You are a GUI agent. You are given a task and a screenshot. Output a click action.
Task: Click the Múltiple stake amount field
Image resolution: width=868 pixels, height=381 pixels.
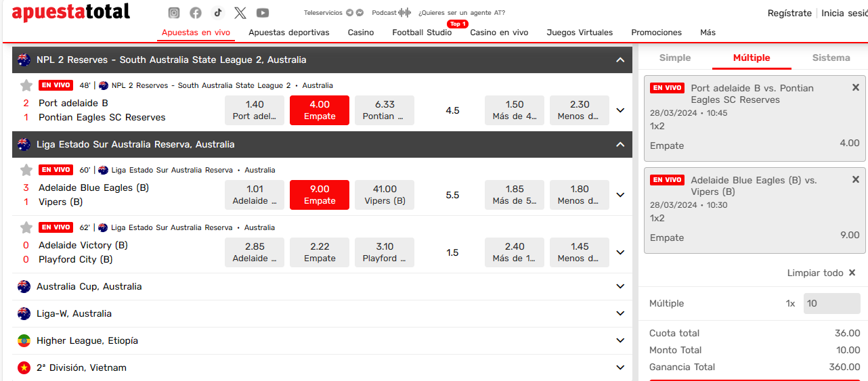pyautogui.click(x=831, y=303)
